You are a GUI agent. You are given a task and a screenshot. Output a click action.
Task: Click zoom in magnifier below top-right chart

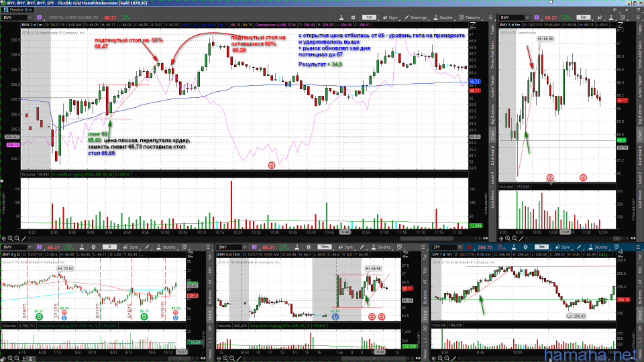pos(508,238)
